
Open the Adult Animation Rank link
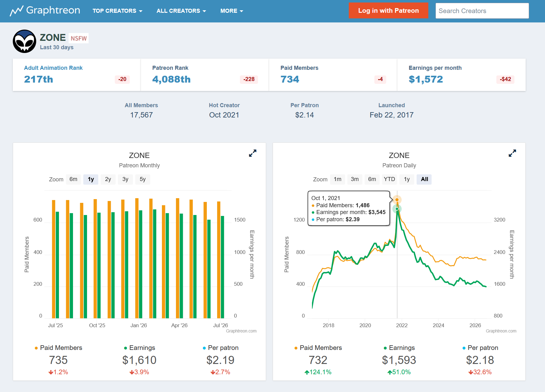click(53, 68)
